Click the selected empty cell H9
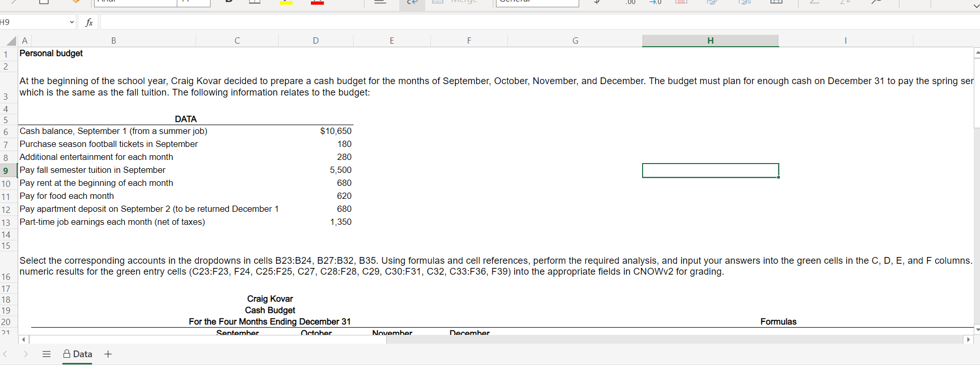980x365 pixels. [710, 170]
